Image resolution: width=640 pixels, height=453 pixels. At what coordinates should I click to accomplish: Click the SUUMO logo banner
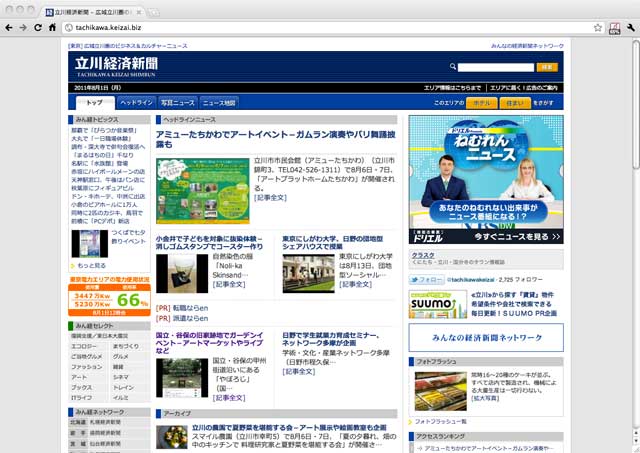point(438,304)
